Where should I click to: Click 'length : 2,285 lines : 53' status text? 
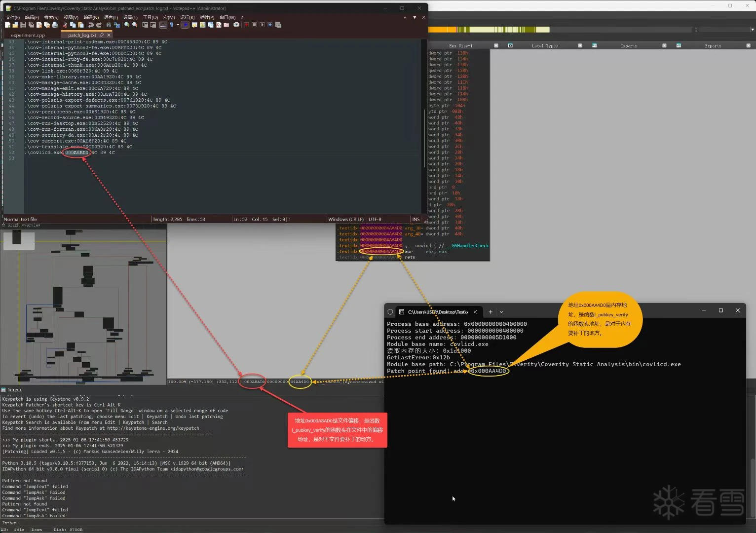(x=179, y=219)
